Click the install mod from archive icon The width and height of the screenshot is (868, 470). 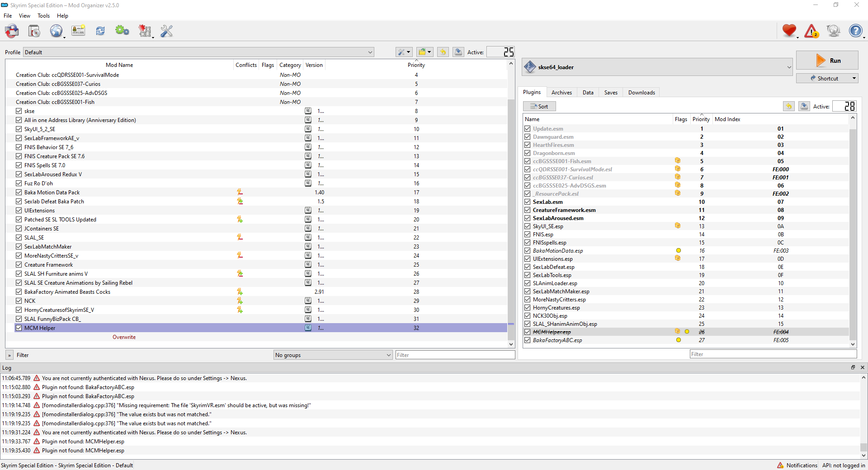[34, 31]
